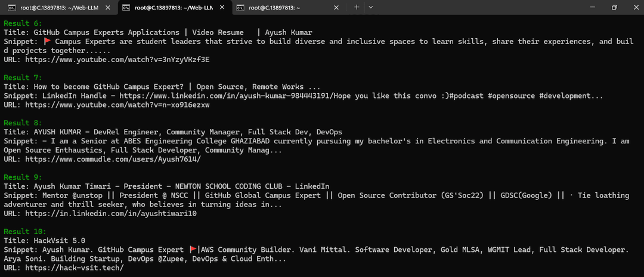Screen dimensions: 644x277
Task: Close the active second Web-LLM tab
Action: click(222, 7)
